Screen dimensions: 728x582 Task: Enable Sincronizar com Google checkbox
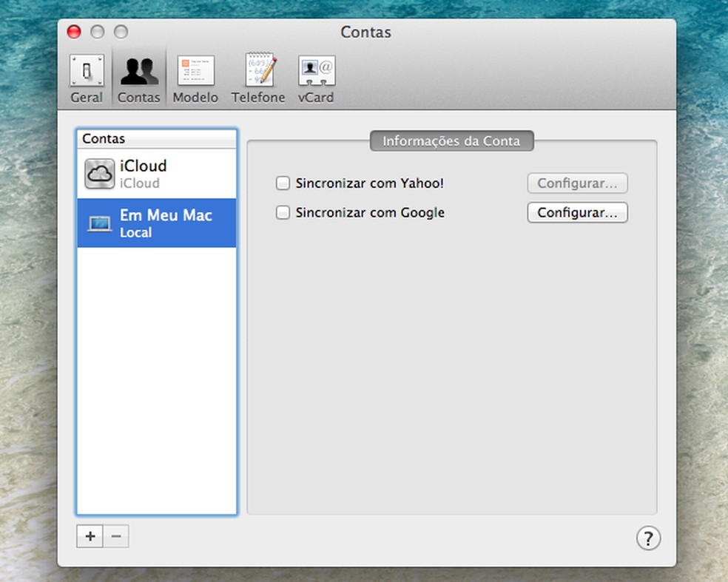click(283, 212)
